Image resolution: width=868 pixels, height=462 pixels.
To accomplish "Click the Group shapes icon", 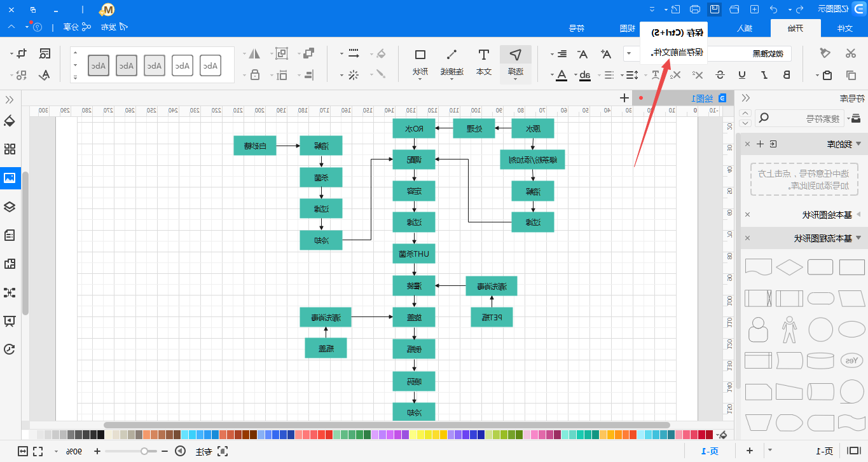I will (x=282, y=53).
